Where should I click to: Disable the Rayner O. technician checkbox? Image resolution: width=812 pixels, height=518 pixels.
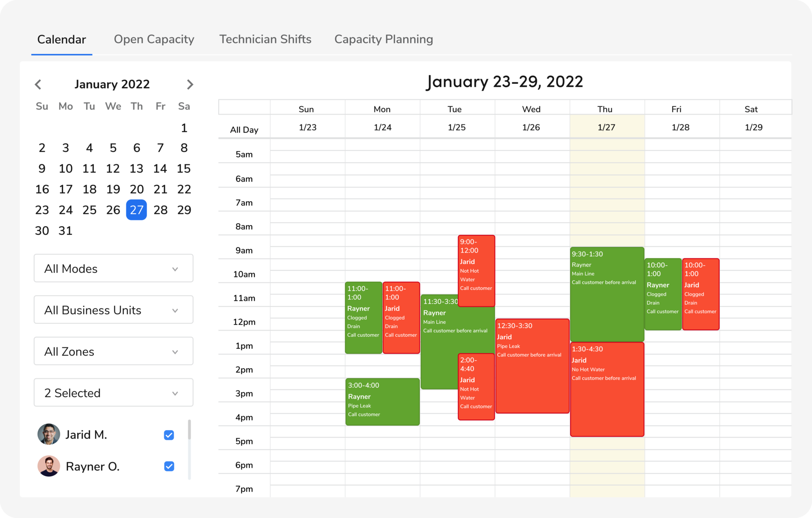[x=169, y=467]
